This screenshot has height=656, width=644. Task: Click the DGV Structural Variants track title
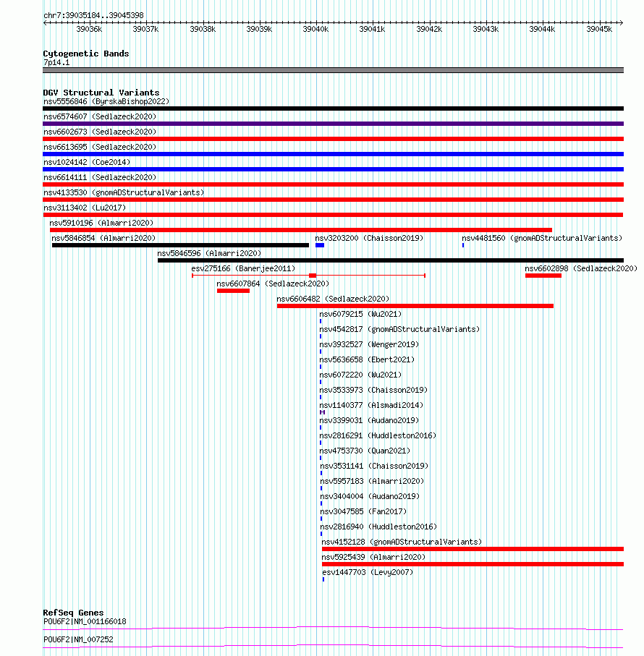(x=101, y=93)
